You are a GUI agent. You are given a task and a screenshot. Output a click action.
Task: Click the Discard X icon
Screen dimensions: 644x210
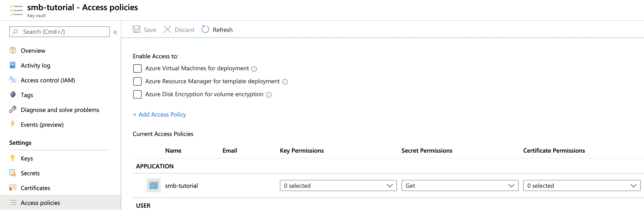[x=167, y=30]
